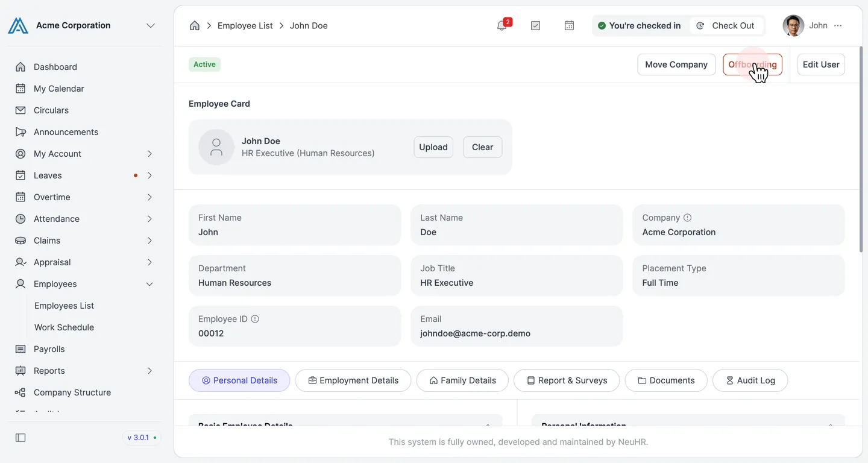The width and height of the screenshot is (868, 463).
Task: Open the three-dots menu next to John
Action: click(838, 25)
